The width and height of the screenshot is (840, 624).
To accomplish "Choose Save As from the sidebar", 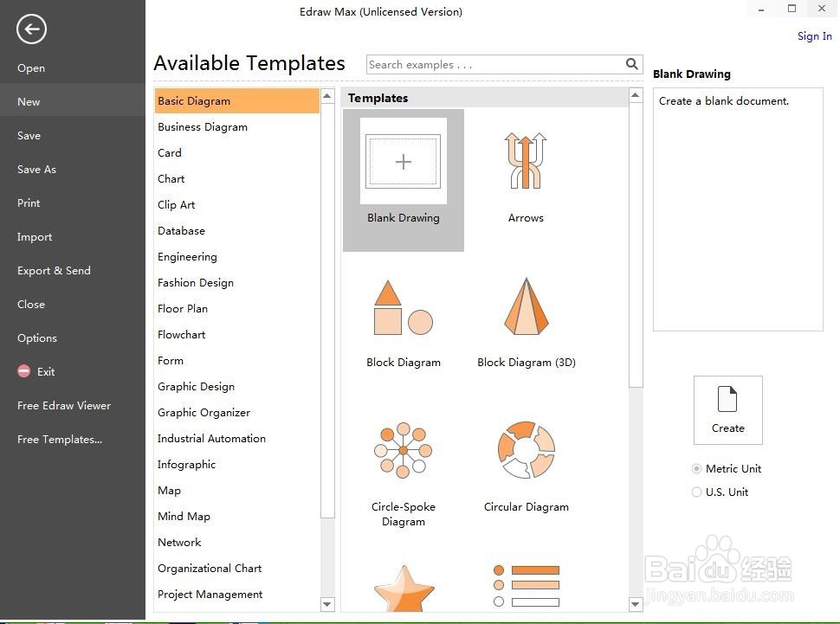I will [36, 170].
